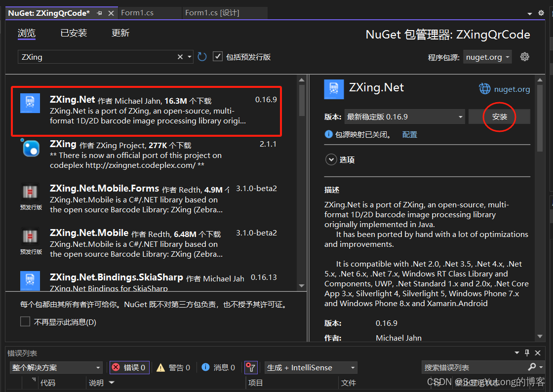The image size is (553, 392).
Task: Select the ZXing package by ZXing Project
Action: (152, 155)
